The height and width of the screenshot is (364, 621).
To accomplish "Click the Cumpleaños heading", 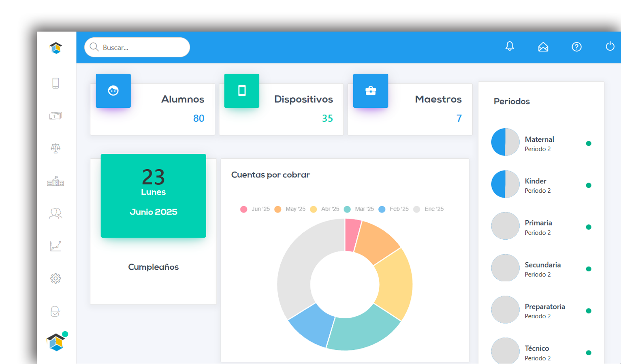I will (154, 267).
